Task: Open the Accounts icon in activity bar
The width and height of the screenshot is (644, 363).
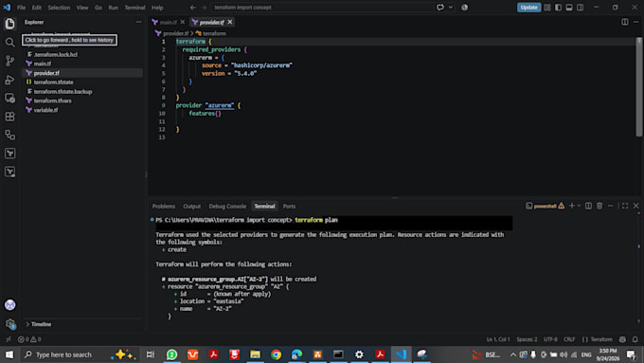Action: coord(9,305)
